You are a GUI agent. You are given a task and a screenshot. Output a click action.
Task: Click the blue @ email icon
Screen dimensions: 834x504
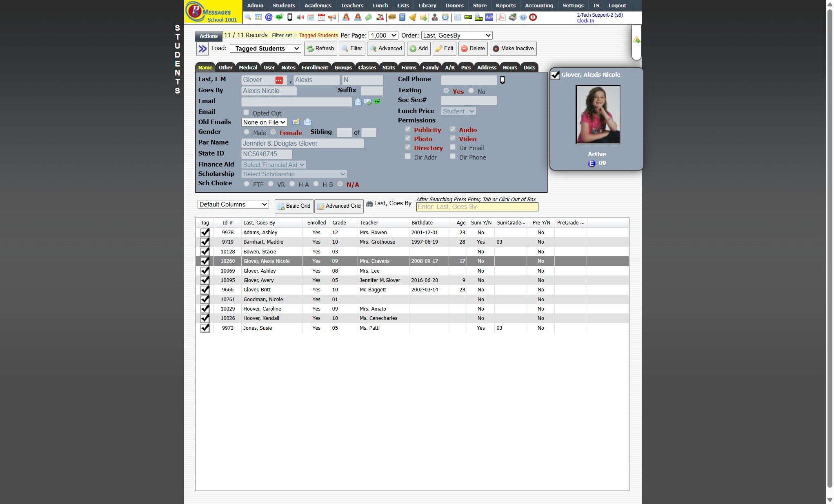click(x=269, y=17)
